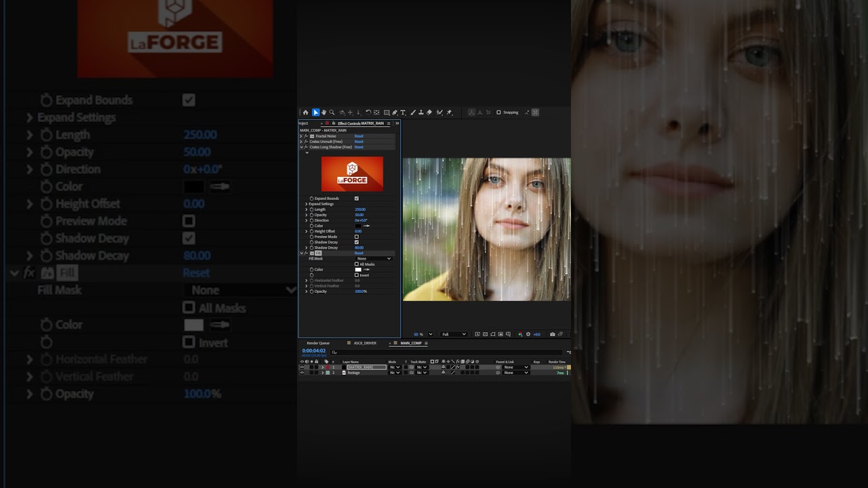868x488 pixels.
Task: Click the white Fill Color swatch
Action: (358, 270)
